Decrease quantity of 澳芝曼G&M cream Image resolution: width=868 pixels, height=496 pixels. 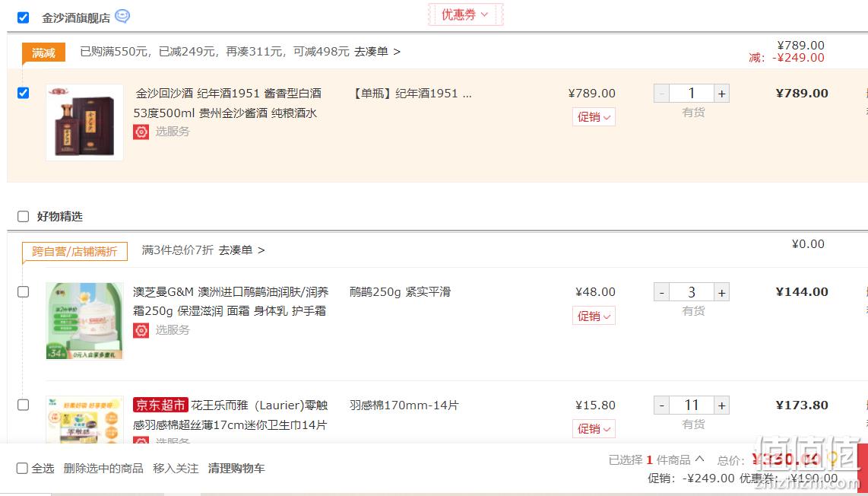(661, 292)
